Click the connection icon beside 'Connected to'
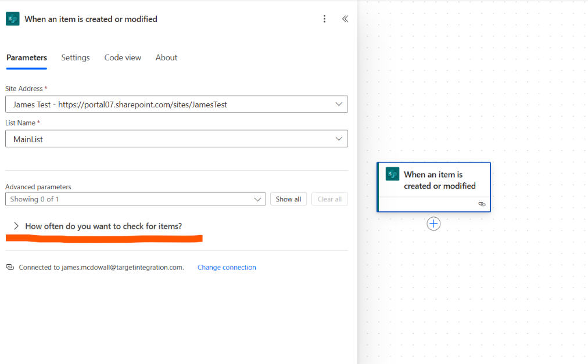This screenshot has width=588, height=364. tap(10, 268)
